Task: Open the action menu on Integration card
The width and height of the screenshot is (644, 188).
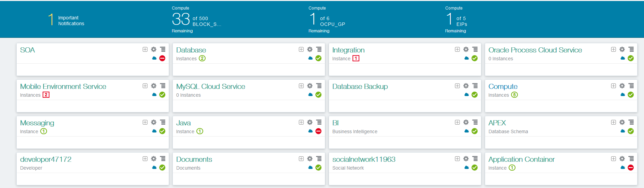Action: pos(475,49)
